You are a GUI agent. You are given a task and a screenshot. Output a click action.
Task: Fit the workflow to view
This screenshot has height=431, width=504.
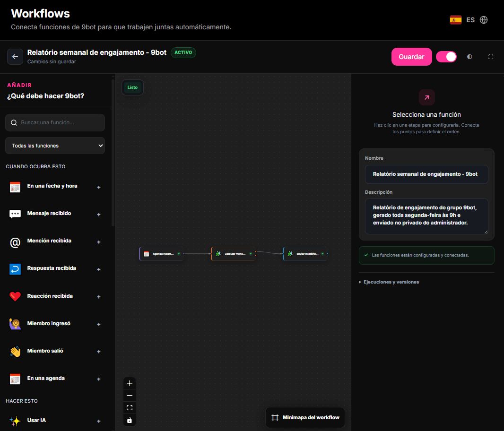130,408
